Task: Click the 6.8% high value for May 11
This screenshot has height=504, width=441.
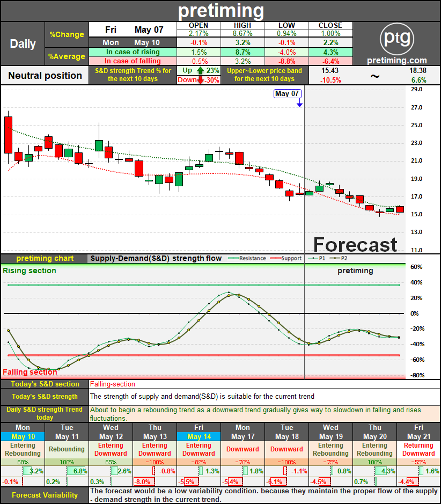Action: [80, 471]
